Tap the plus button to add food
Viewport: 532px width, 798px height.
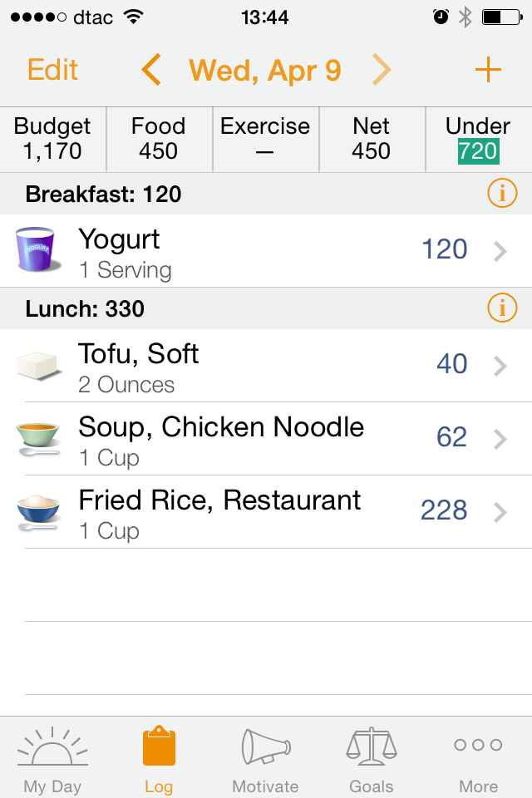[x=489, y=70]
